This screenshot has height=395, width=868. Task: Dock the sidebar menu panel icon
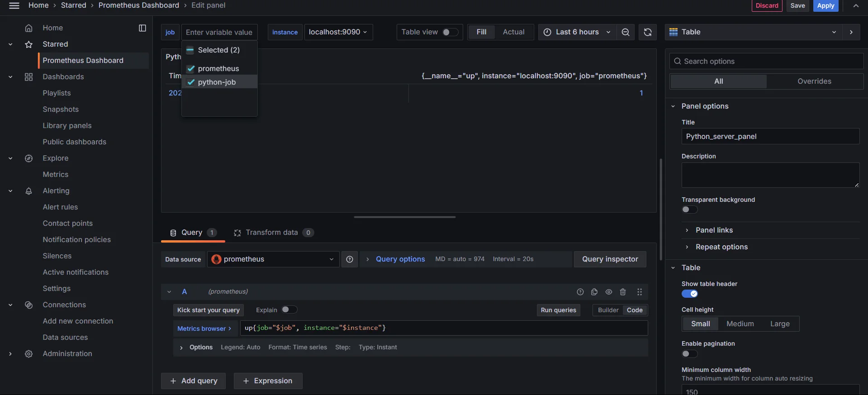pos(142,28)
